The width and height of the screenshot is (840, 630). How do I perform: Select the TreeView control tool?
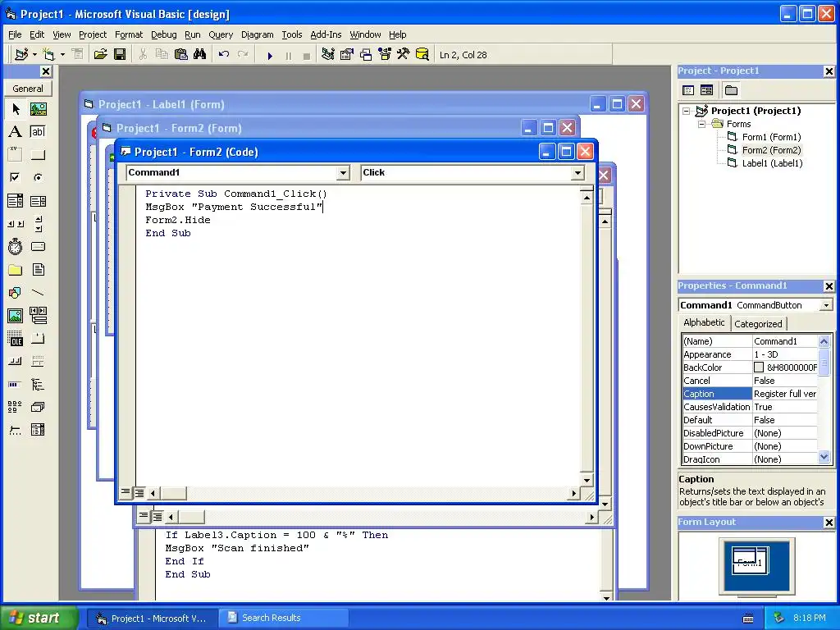38,384
